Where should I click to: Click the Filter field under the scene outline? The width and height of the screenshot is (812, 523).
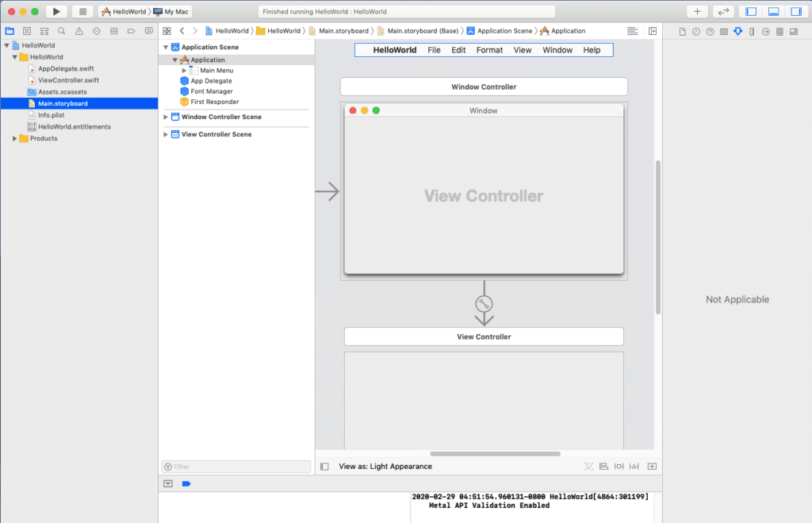[236, 466]
